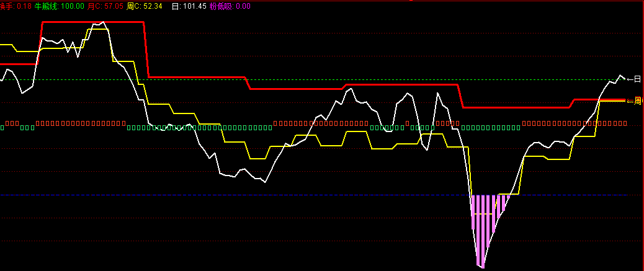Click the ←日 arrow marker at line end

[x=633, y=79]
